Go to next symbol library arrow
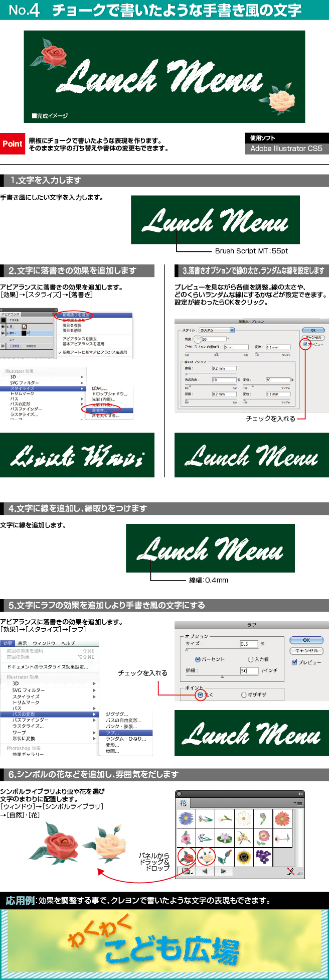This screenshot has height=980, width=329. [x=224, y=872]
